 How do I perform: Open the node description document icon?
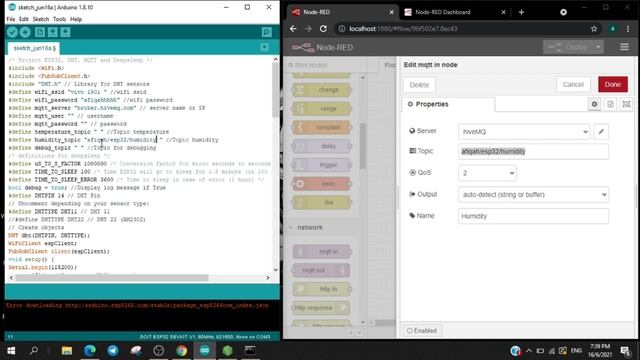coord(610,104)
